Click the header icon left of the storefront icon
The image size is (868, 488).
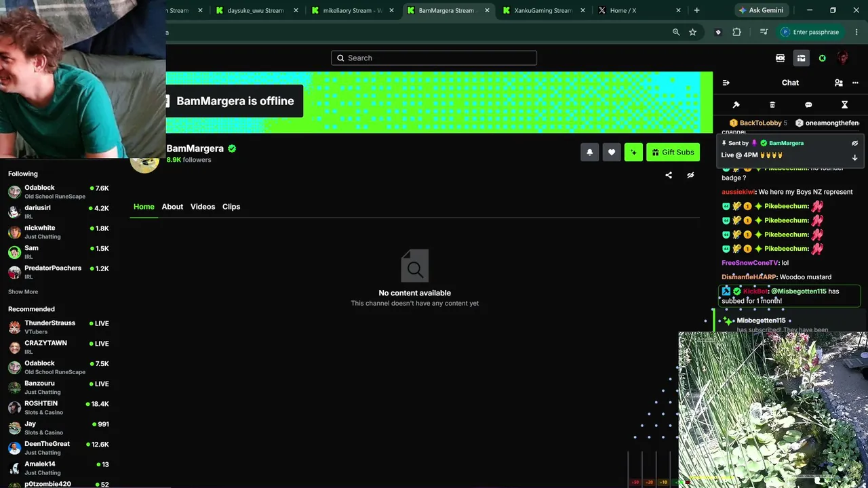coord(780,58)
